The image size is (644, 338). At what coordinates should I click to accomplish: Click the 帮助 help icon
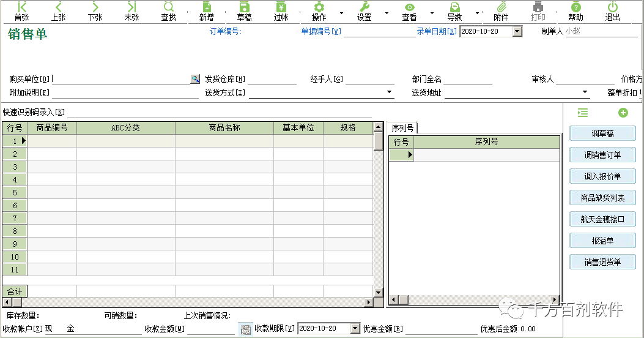point(576,12)
